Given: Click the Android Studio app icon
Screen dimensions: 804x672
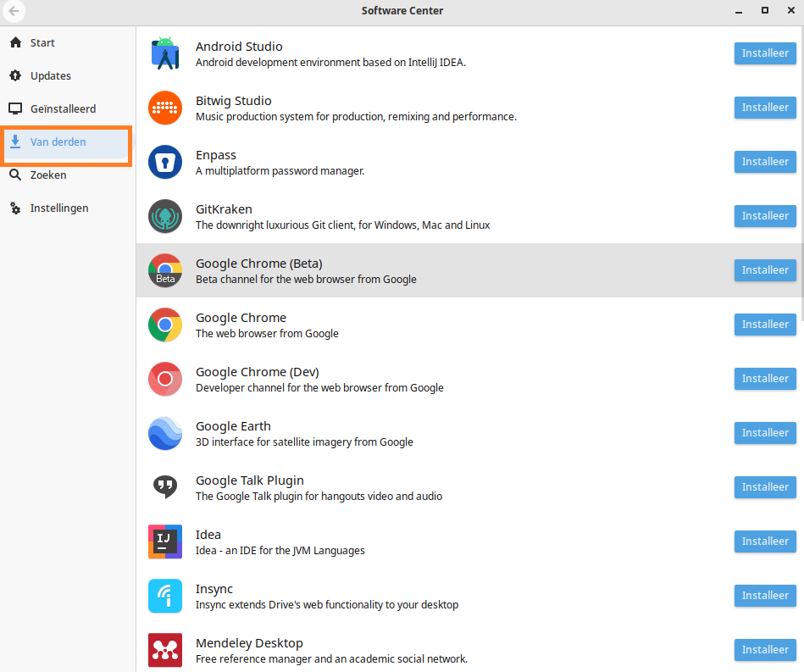Looking at the screenshot, I should point(165,53).
